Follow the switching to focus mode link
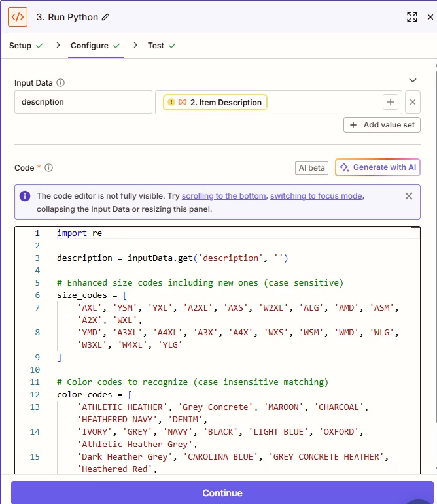Image resolution: width=437 pixels, height=504 pixels. (x=316, y=196)
